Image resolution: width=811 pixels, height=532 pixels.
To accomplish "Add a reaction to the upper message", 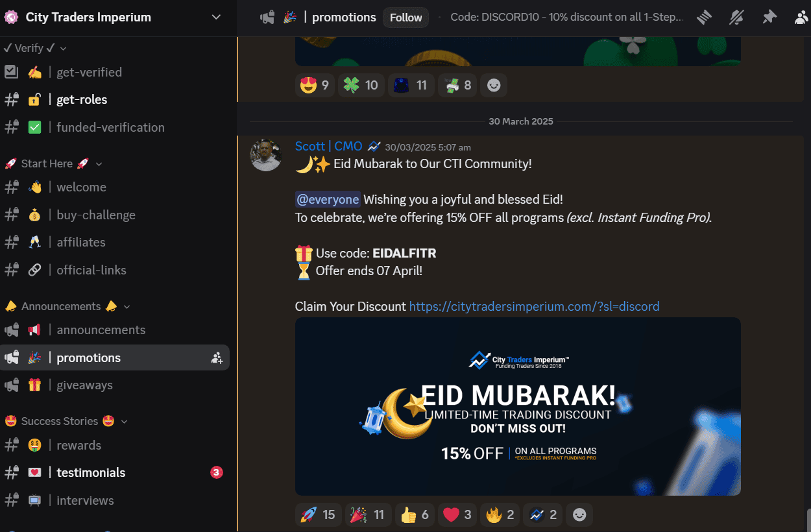I will tap(494, 85).
